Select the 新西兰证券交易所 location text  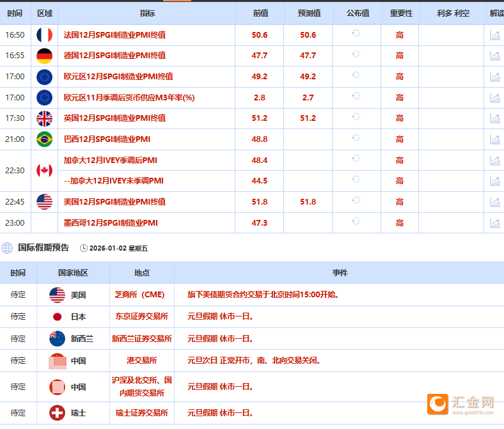pyautogui.click(x=142, y=339)
